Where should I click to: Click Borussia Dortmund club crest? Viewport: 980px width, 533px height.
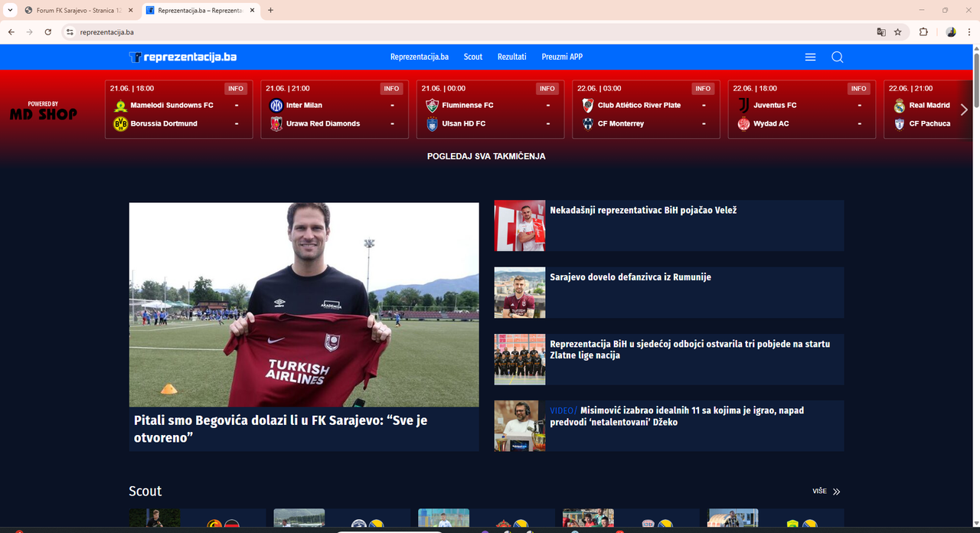[x=120, y=124]
